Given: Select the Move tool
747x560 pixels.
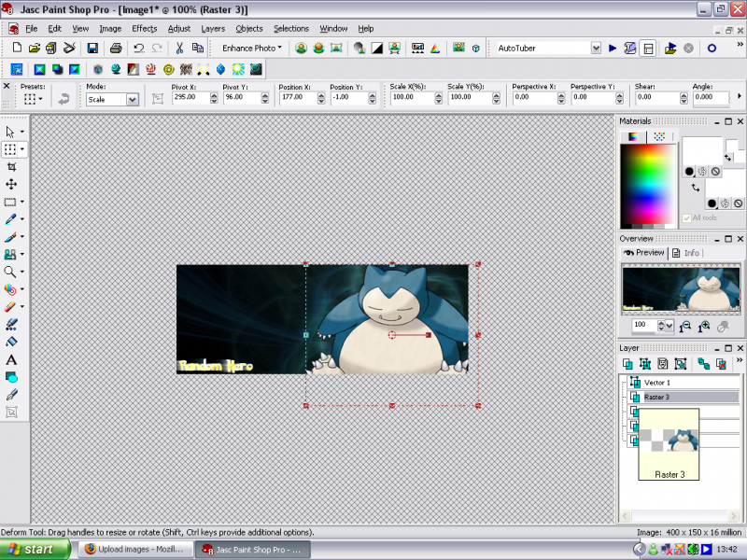Looking at the screenshot, I should [x=11, y=184].
